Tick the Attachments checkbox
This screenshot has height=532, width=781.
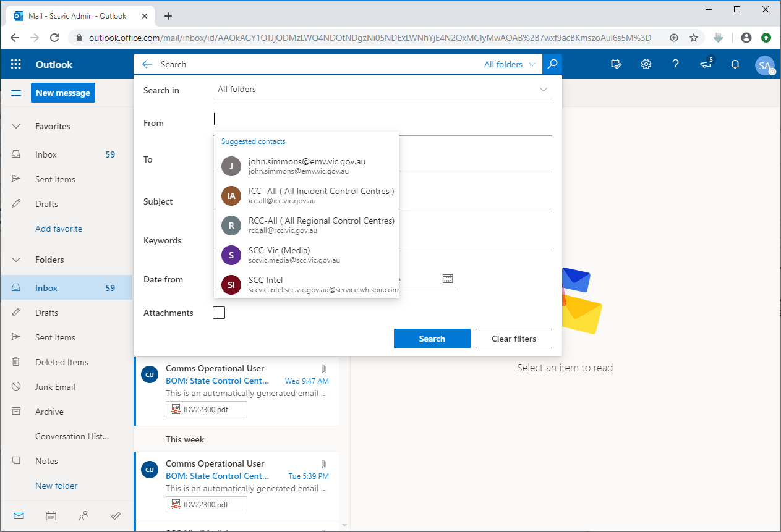[x=219, y=313]
